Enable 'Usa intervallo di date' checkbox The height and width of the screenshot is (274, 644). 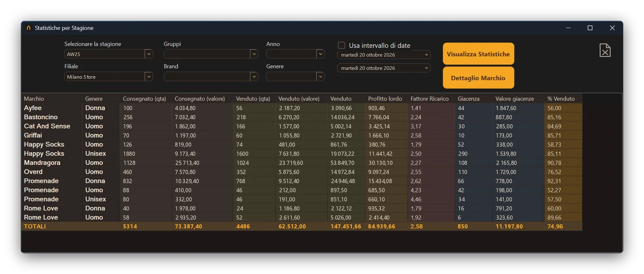[341, 46]
